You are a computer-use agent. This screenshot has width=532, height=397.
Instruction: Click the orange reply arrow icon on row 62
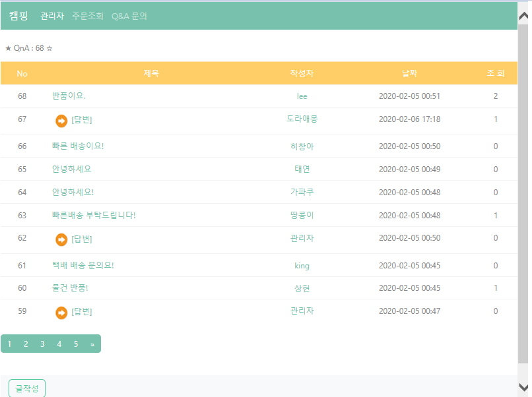(x=61, y=238)
